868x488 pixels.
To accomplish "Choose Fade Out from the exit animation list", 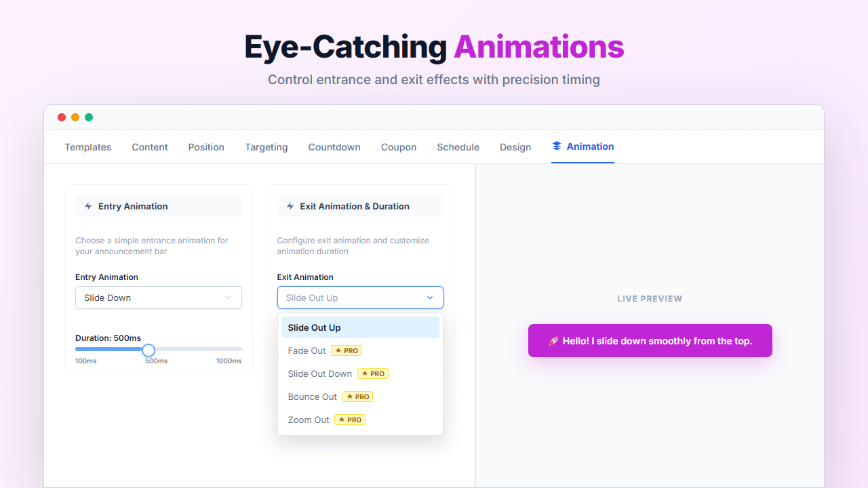I will click(x=307, y=350).
